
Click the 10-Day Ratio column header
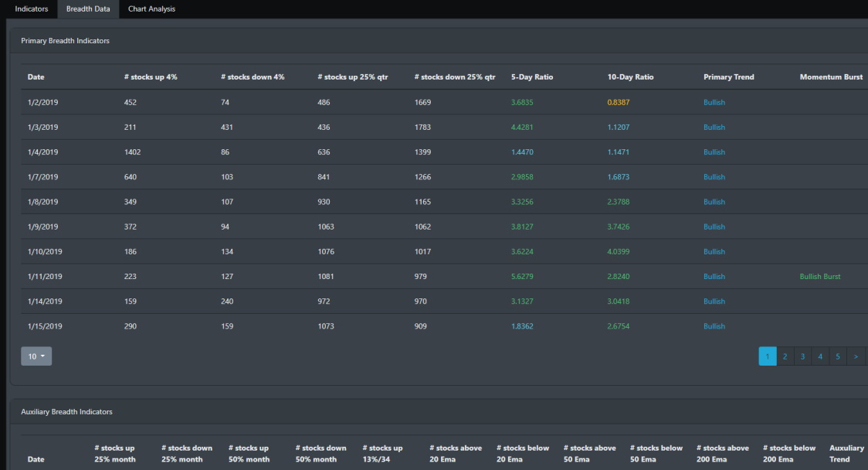coord(630,77)
